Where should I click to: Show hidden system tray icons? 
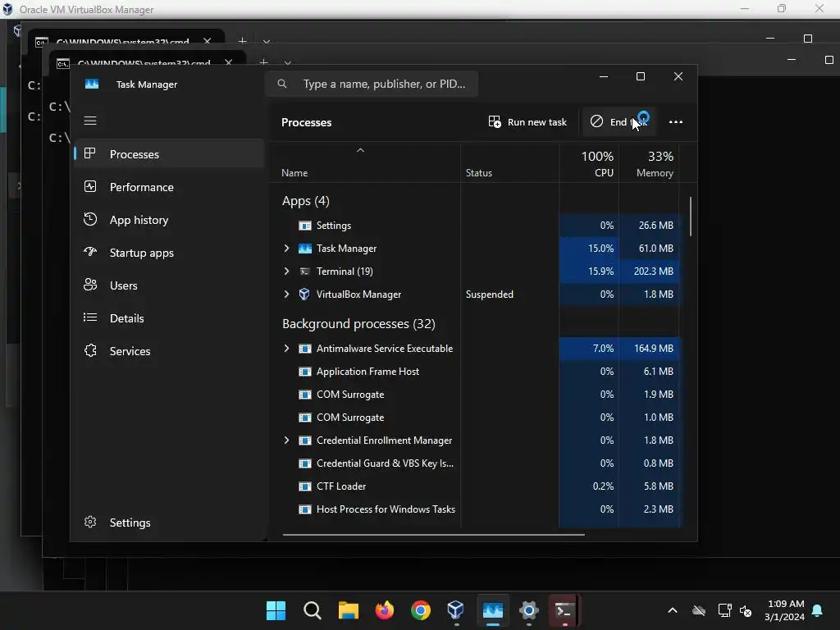tap(673, 610)
